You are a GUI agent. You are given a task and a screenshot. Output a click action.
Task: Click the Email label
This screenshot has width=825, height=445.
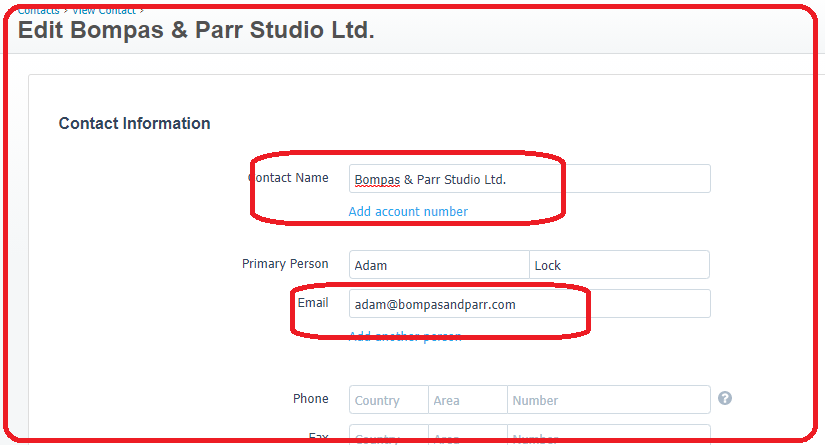pyautogui.click(x=313, y=302)
